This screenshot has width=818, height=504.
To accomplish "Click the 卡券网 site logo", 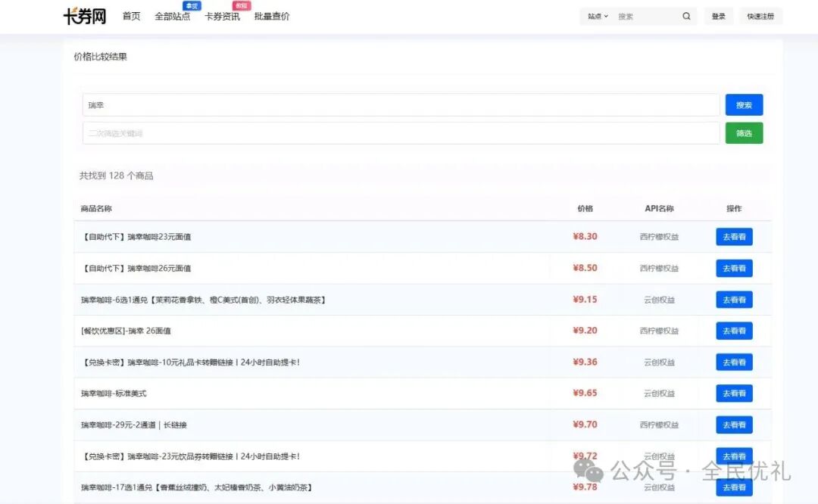I will tap(85, 16).
